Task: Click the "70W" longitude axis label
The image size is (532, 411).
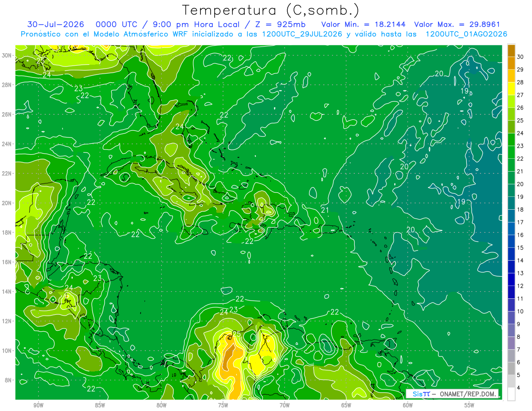Action: 285,405
